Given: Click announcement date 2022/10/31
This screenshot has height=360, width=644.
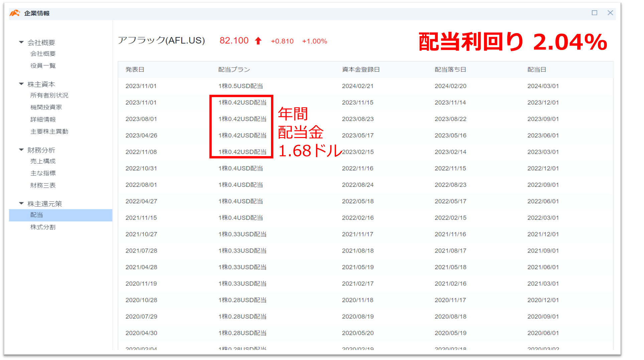Looking at the screenshot, I should click(x=141, y=168).
